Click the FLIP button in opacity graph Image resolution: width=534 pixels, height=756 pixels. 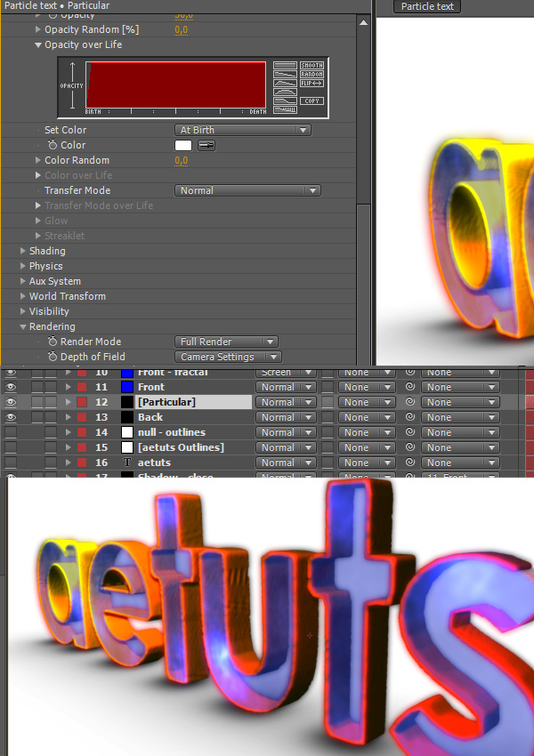point(311,84)
